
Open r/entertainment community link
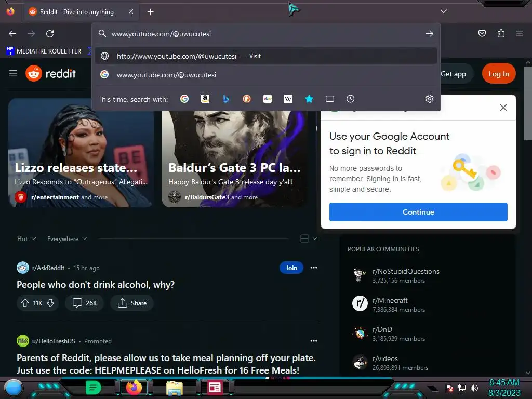point(55,197)
